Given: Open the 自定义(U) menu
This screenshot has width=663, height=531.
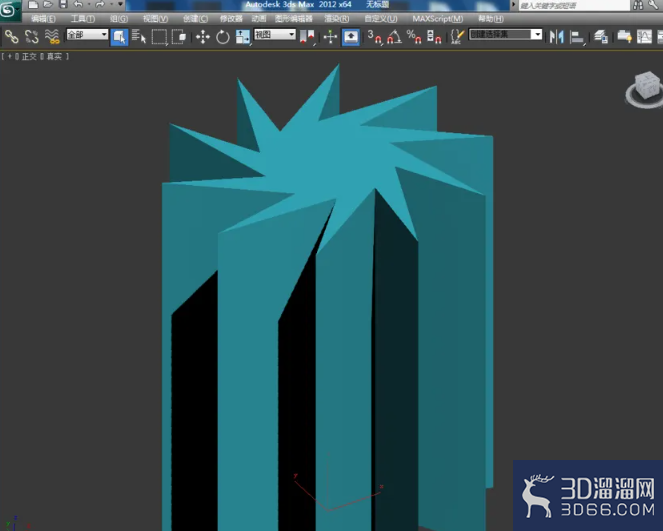Looking at the screenshot, I should pyautogui.click(x=381, y=19).
